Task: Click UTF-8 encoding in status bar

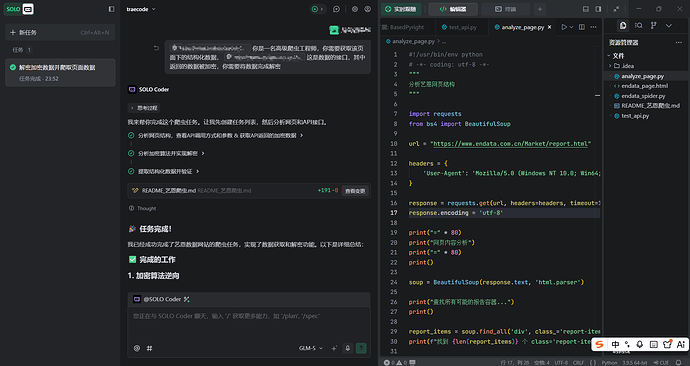Action: (x=561, y=362)
